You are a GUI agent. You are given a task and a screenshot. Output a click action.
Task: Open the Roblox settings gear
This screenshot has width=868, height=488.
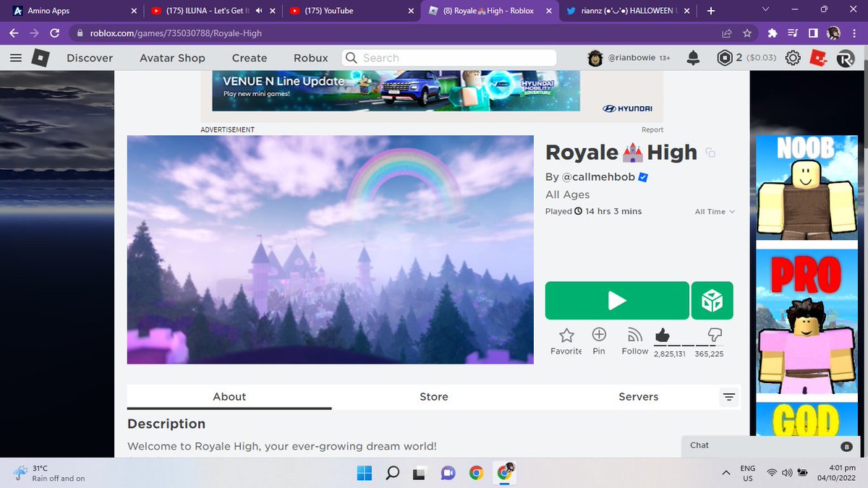point(793,58)
